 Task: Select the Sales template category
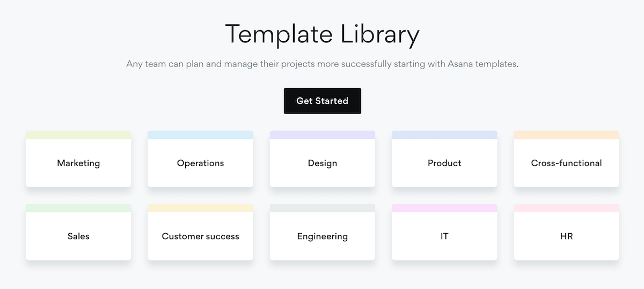pyautogui.click(x=78, y=236)
